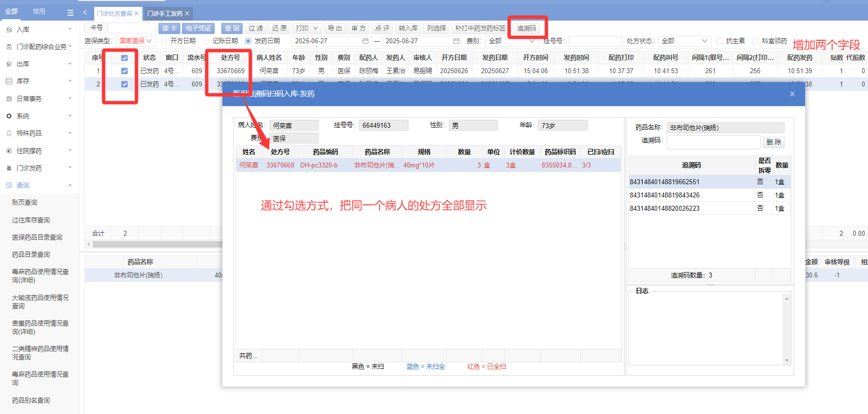Click the 门诊发药 sidebar icon

pos(9,168)
